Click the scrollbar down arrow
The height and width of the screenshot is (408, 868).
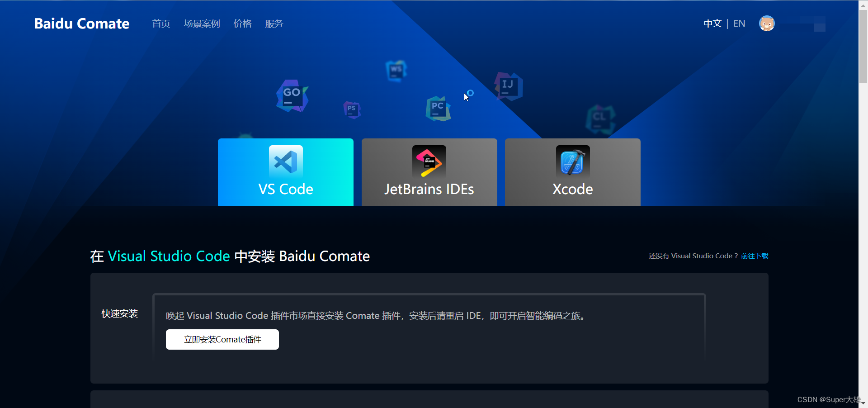[x=863, y=403]
